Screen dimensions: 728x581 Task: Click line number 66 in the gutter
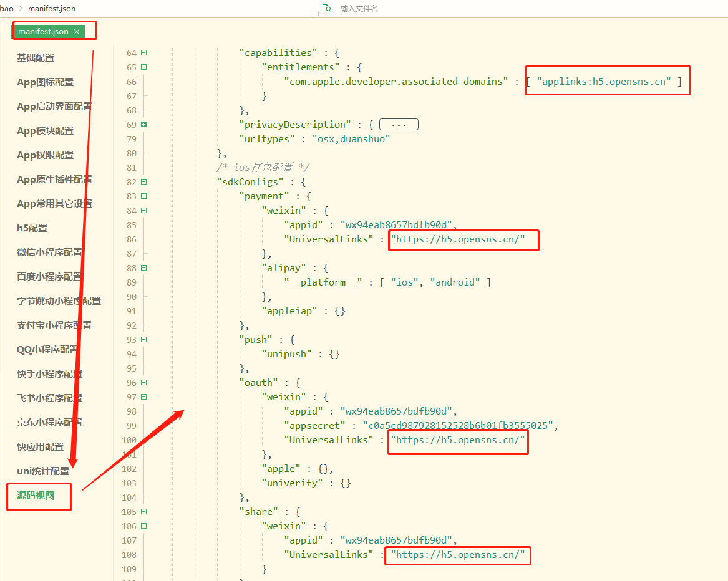pos(132,82)
